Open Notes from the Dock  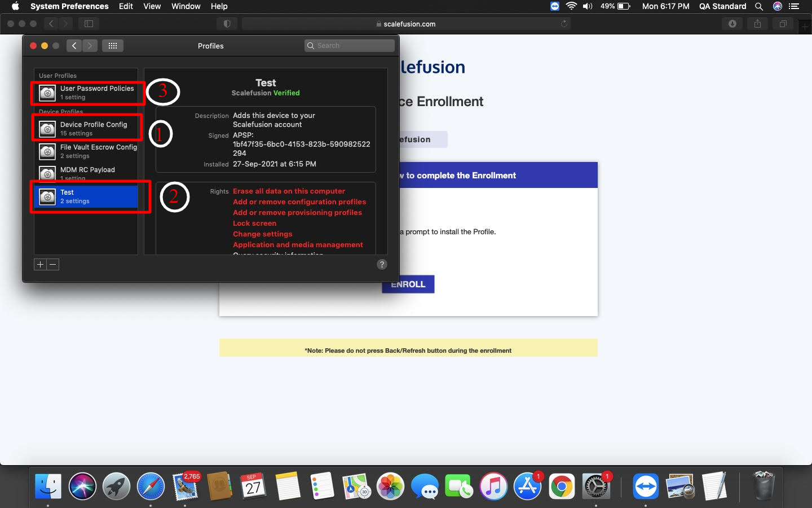coord(288,486)
